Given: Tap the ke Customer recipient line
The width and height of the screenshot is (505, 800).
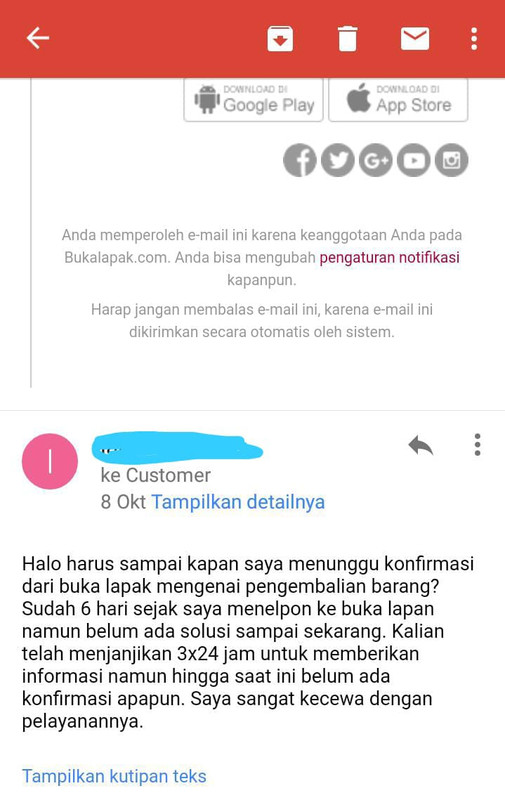Looking at the screenshot, I should click(x=156, y=476).
